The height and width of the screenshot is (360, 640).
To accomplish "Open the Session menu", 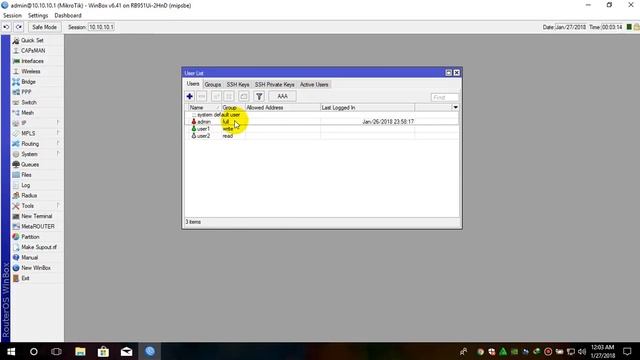I will coord(12,16).
